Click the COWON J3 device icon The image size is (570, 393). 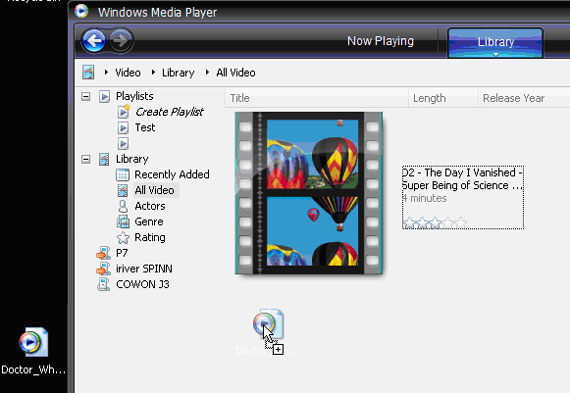(x=103, y=284)
